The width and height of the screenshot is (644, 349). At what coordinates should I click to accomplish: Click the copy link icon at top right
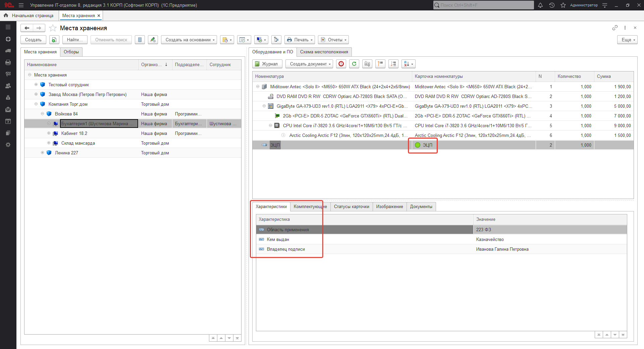[614, 28]
